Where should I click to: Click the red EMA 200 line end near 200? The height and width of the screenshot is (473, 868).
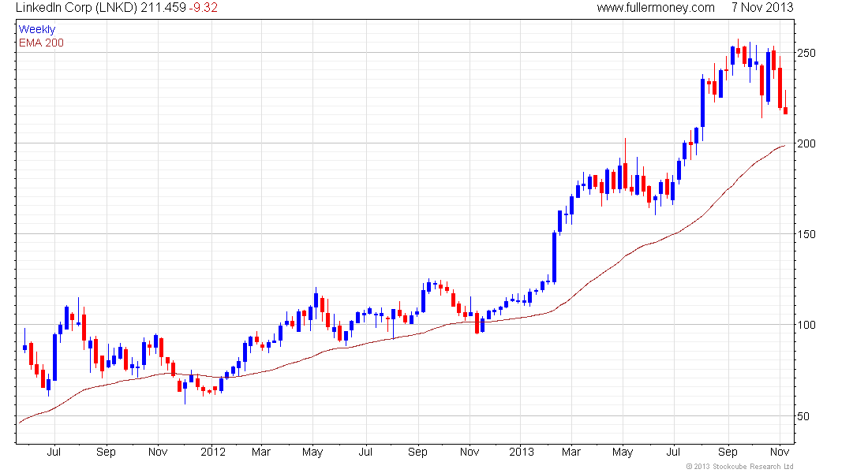point(783,146)
